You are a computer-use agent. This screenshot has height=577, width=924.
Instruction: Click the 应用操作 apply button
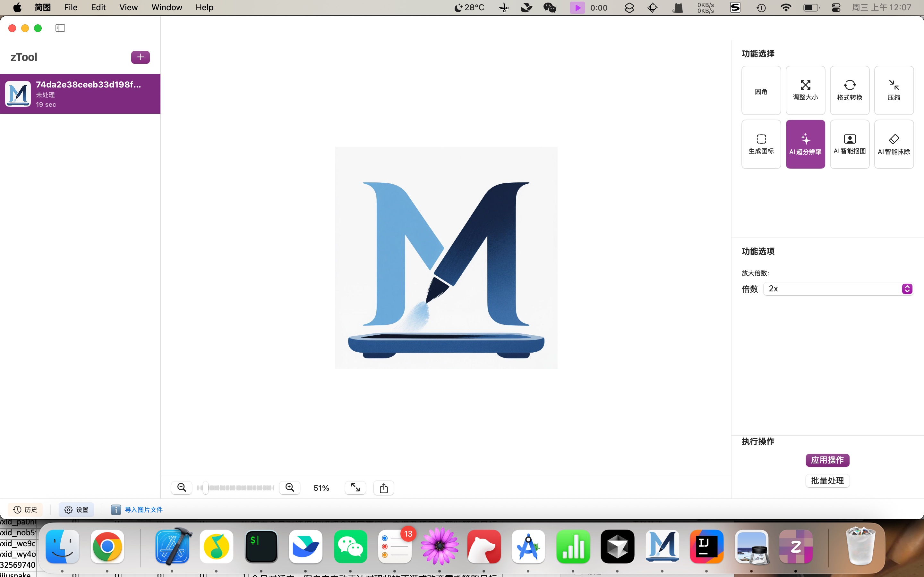(x=827, y=460)
